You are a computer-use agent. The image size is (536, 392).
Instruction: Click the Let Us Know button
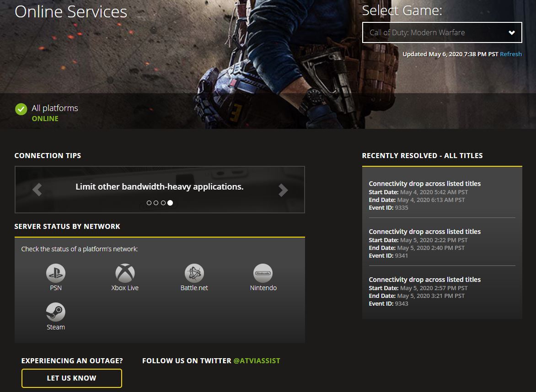[72, 378]
